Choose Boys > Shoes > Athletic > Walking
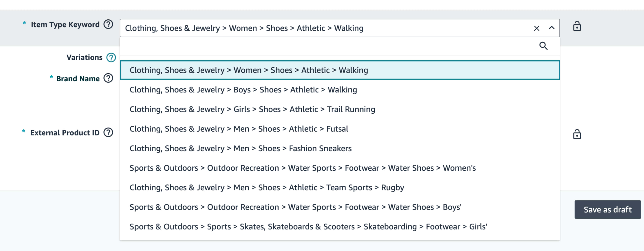Image resolution: width=644 pixels, height=251 pixels. pos(243,90)
